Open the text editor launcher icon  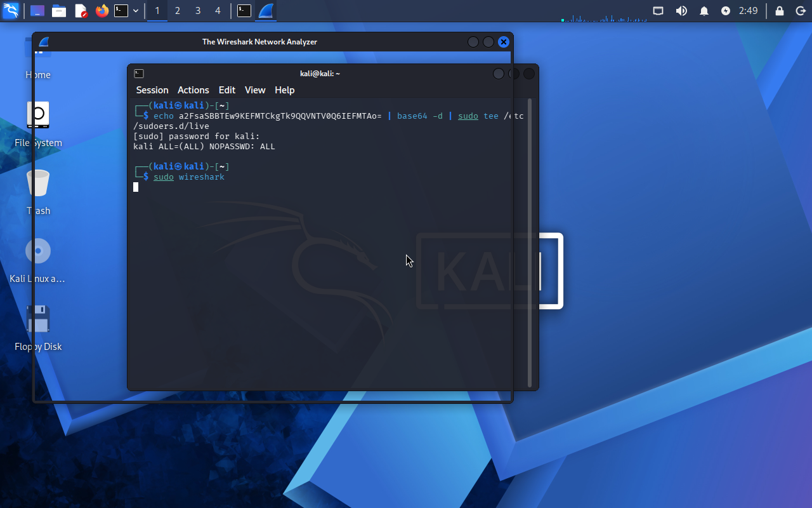[81, 11]
